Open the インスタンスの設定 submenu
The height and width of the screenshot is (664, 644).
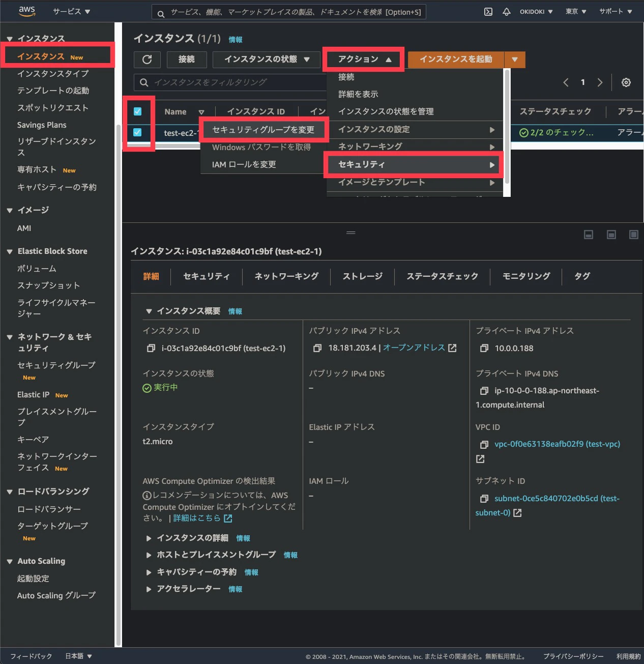point(415,130)
